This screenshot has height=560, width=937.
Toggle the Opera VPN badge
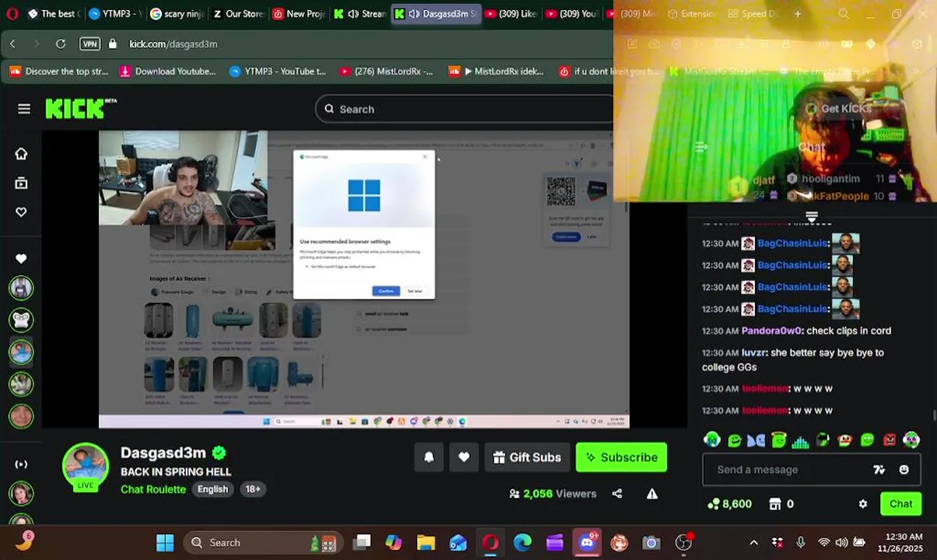89,44
